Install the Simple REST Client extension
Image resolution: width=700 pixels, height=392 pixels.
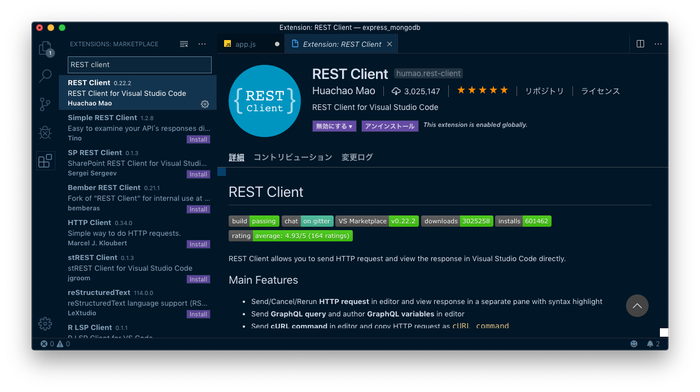tap(198, 139)
